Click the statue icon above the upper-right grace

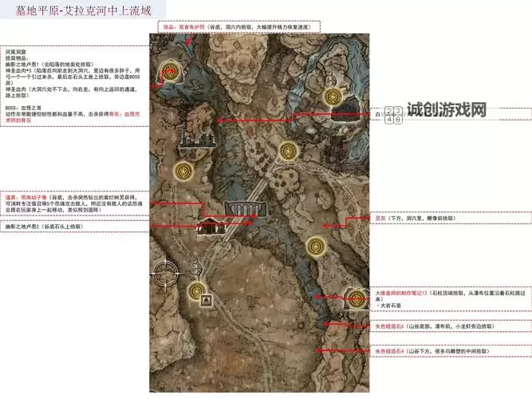[329, 80]
